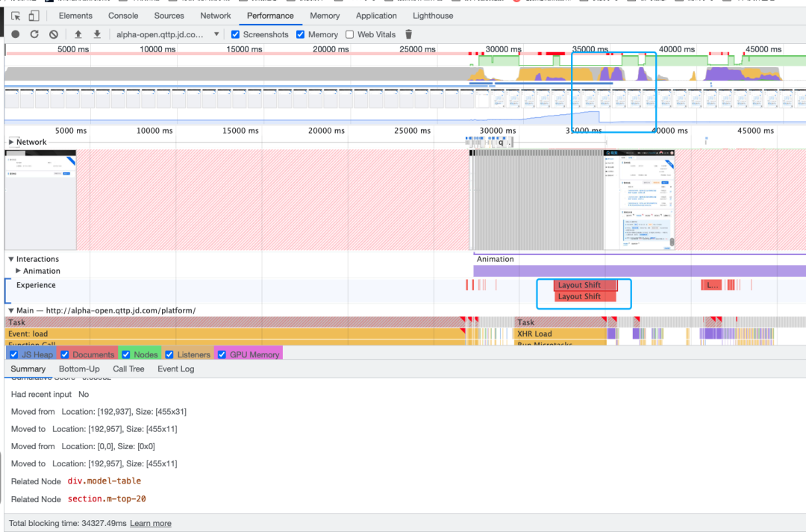Collapse the Main thread track
The height and width of the screenshot is (532, 806).
[x=11, y=310]
